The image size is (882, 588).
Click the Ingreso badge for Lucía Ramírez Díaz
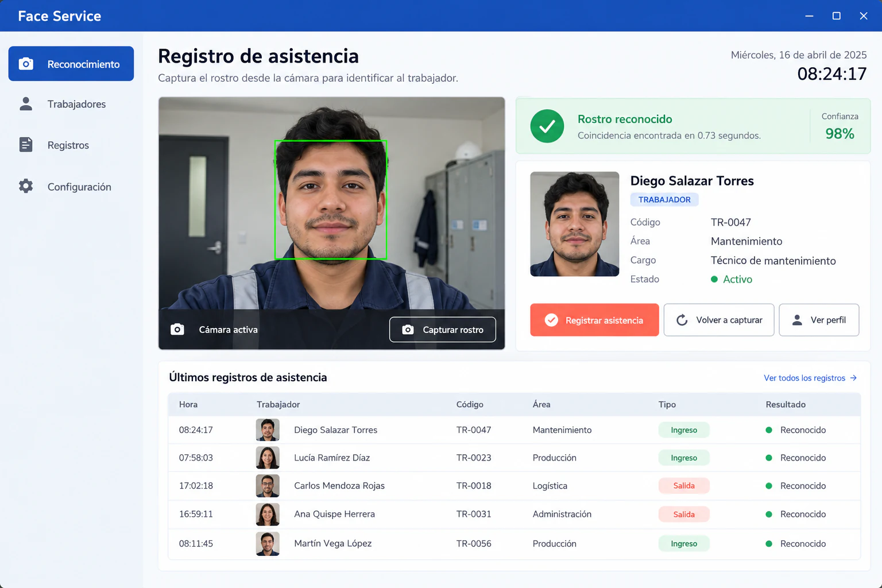(x=684, y=458)
